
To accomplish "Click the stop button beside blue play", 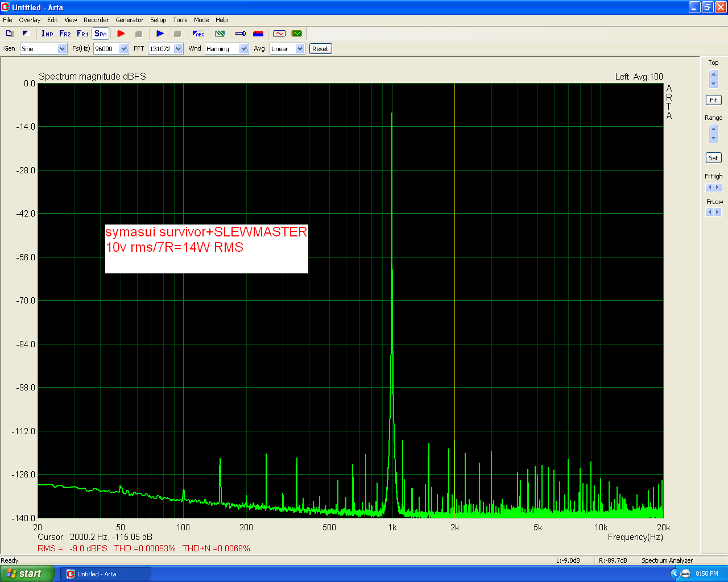I will 177,34.
